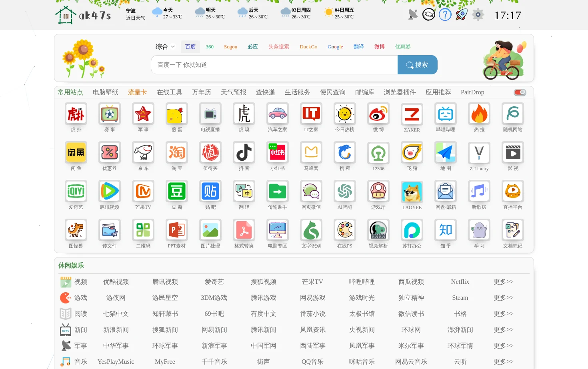Open the 虎扑 site icon
The width and height of the screenshot is (588, 369).
[76, 114]
